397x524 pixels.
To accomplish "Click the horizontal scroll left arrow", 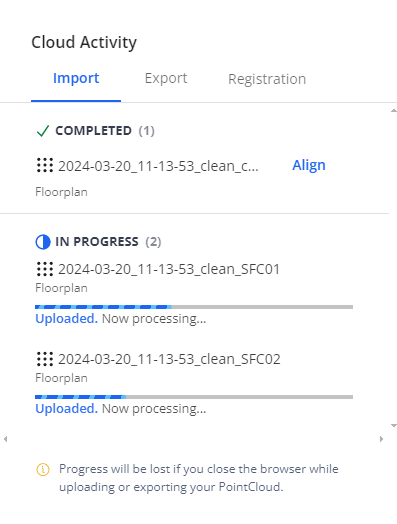I will [5, 439].
